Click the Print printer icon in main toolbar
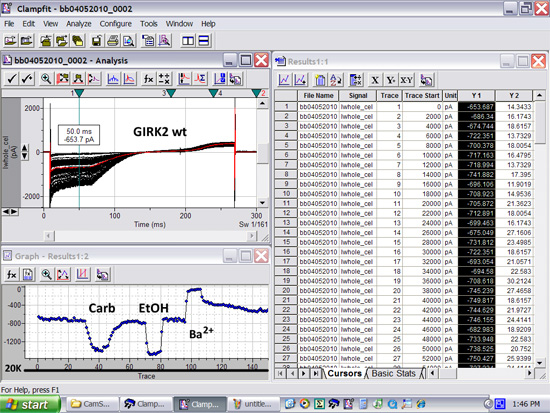550x413 pixels. [113, 41]
